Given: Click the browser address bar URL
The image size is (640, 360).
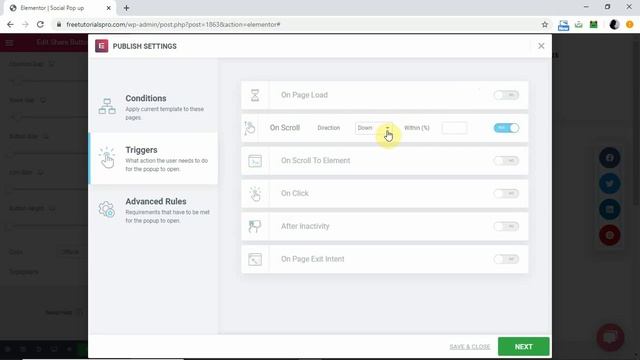Looking at the screenshot, I should [x=173, y=24].
